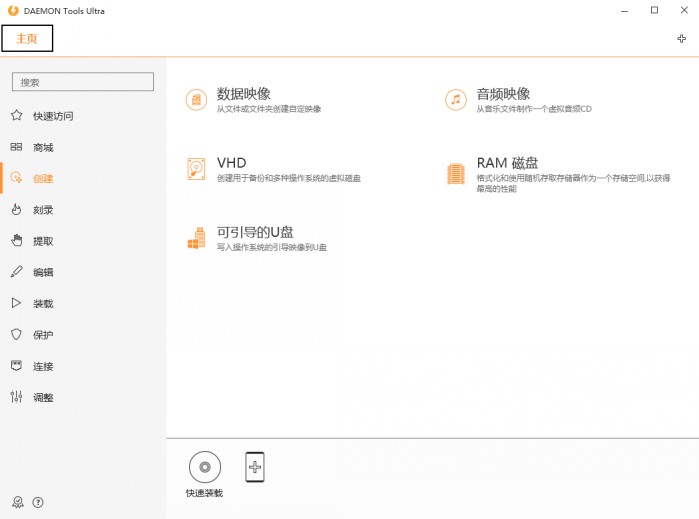Screen dimensions: 699x519
Task: Click the hand icon for 提取
Action: [16, 240]
